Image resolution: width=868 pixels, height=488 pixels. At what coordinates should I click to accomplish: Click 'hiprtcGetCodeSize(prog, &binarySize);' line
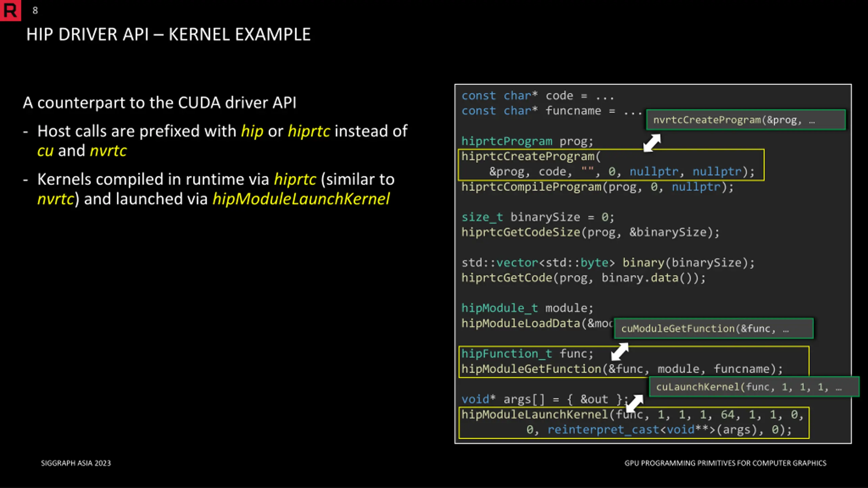click(590, 232)
